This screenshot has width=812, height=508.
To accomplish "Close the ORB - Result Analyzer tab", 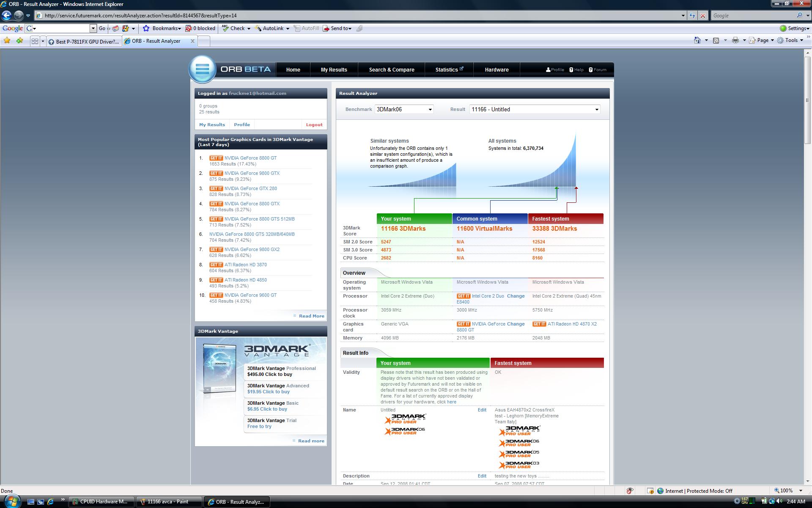I will (192, 41).
